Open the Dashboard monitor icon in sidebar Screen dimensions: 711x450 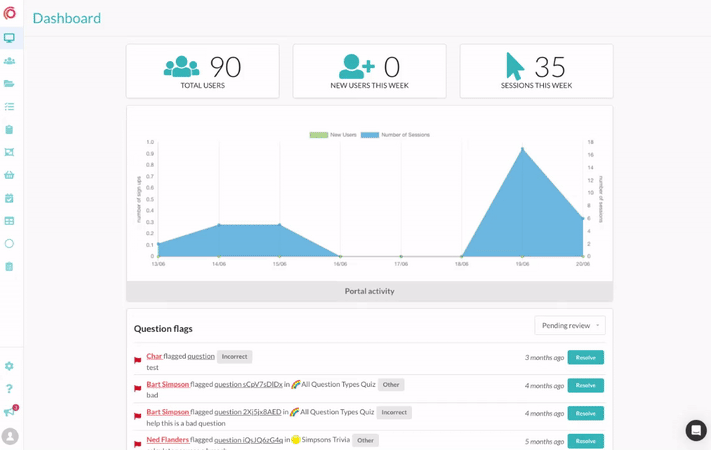[x=9, y=38]
